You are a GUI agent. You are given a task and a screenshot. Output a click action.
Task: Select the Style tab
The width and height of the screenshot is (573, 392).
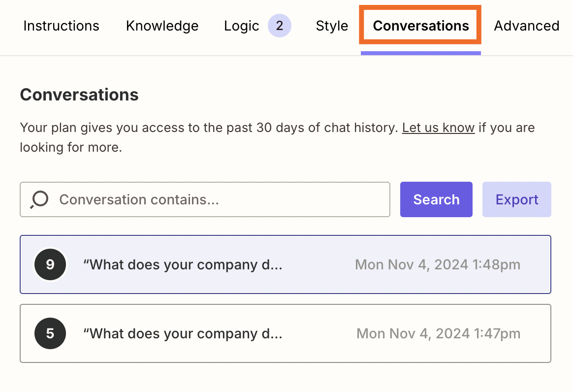[x=332, y=26]
